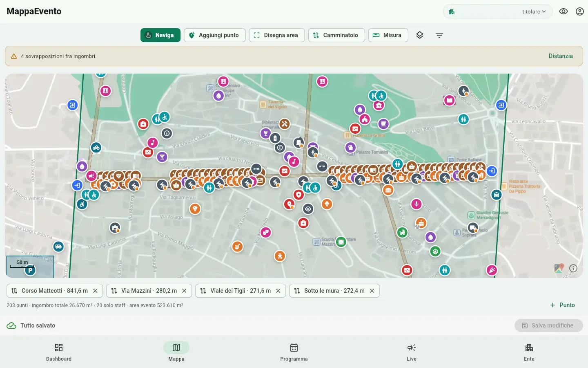Remove the Corso Matteotti walkway chip
The height and width of the screenshot is (368, 588).
[x=95, y=291]
